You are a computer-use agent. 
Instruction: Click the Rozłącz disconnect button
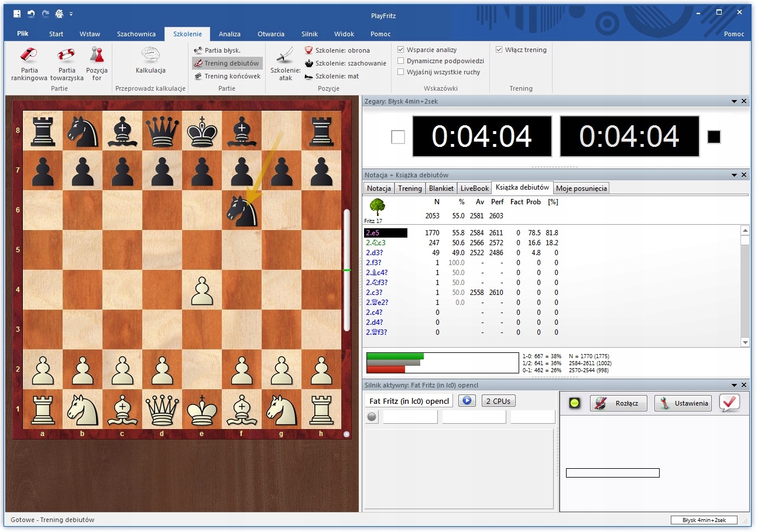coord(618,403)
